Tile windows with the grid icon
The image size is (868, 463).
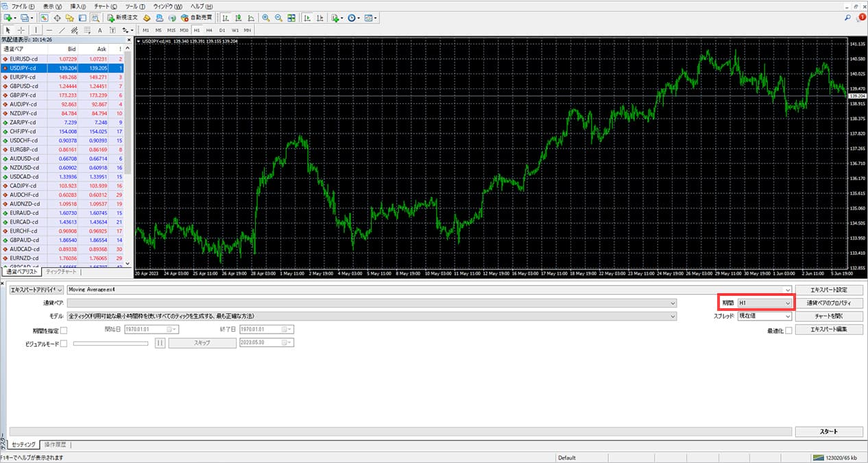[291, 17]
